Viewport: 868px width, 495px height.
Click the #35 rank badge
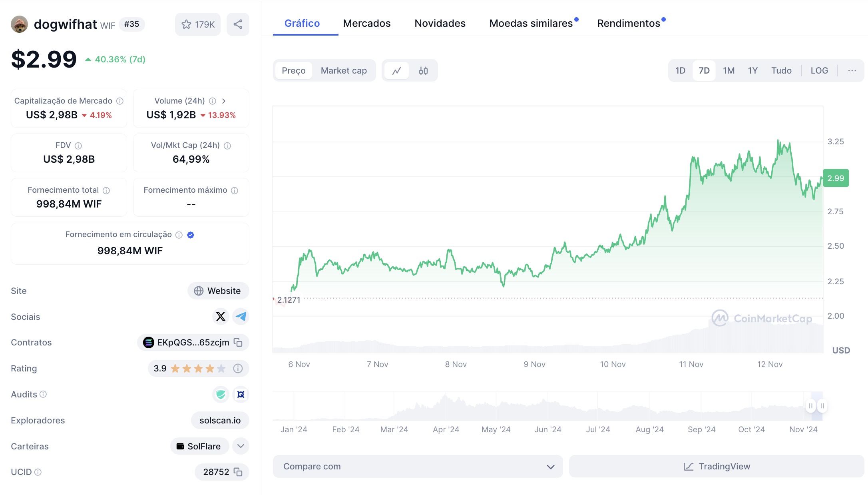click(132, 24)
